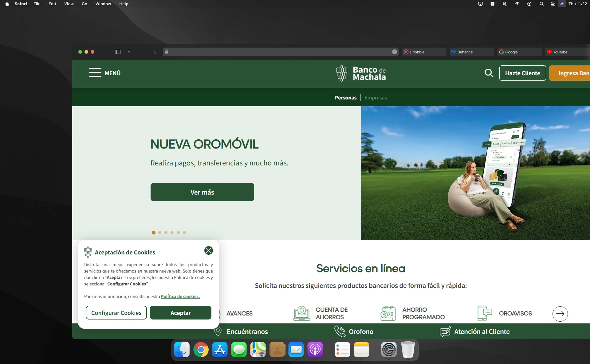
Task: Open Podcasts from the dock
Action: (315, 350)
